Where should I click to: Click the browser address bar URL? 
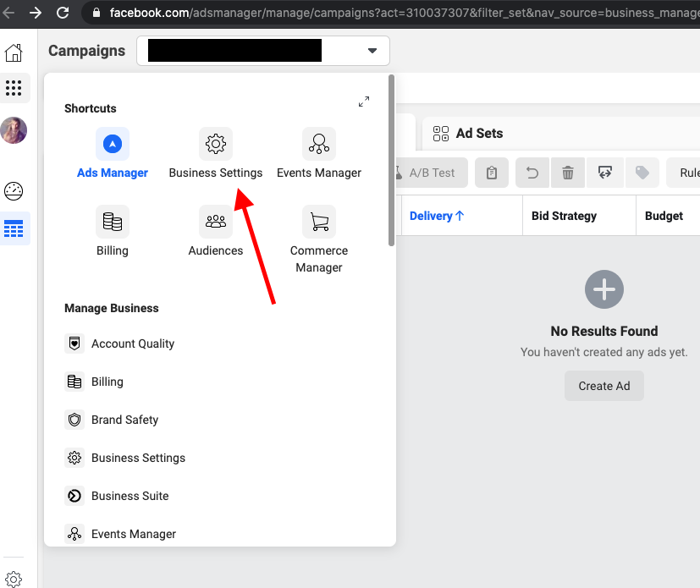[x=404, y=13]
